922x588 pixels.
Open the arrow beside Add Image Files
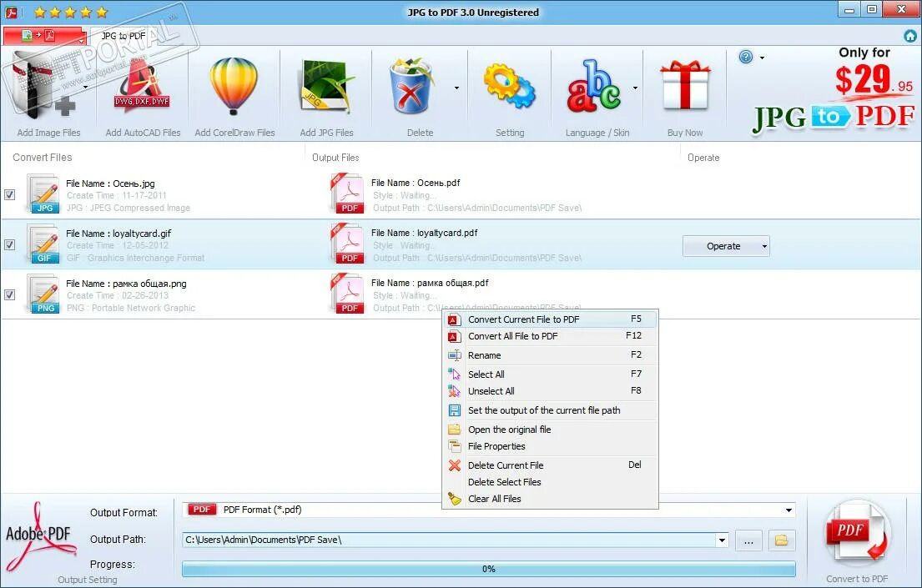pyautogui.click(x=85, y=88)
